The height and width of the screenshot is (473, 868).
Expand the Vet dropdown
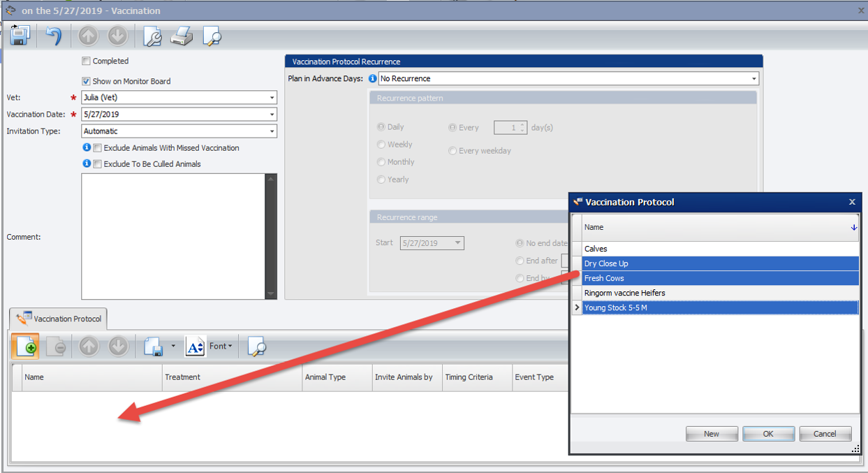pos(272,98)
